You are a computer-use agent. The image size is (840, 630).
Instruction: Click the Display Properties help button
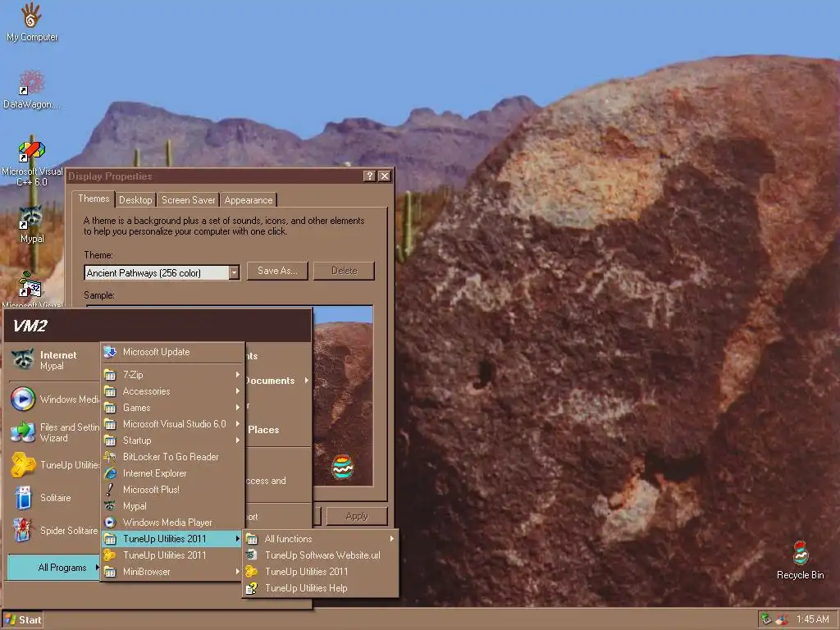tap(369, 176)
